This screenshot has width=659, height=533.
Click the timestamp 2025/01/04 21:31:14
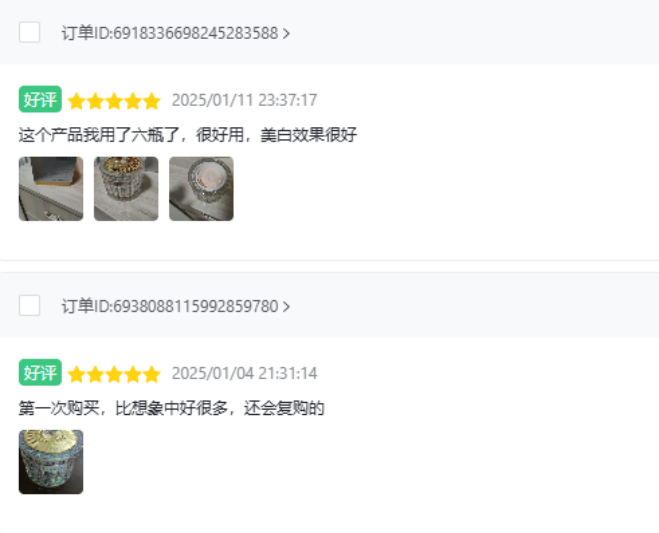(x=244, y=373)
